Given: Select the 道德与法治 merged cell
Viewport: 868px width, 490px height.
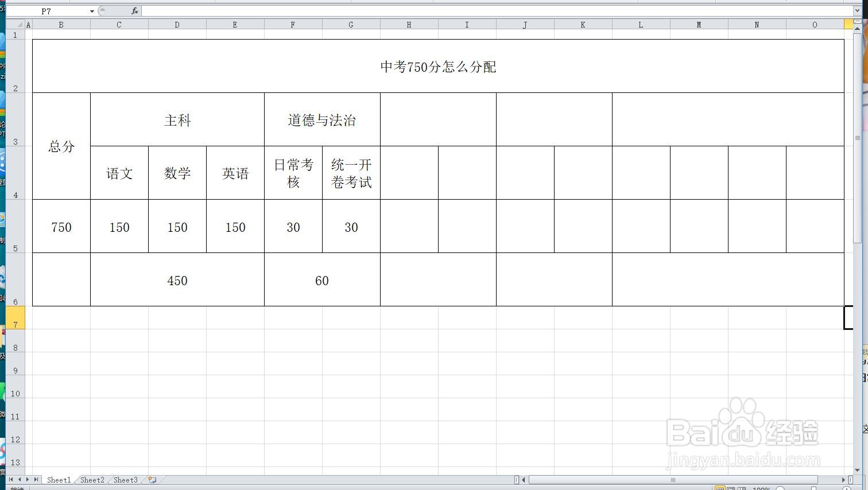Looking at the screenshot, I should [x=322, y=119].
